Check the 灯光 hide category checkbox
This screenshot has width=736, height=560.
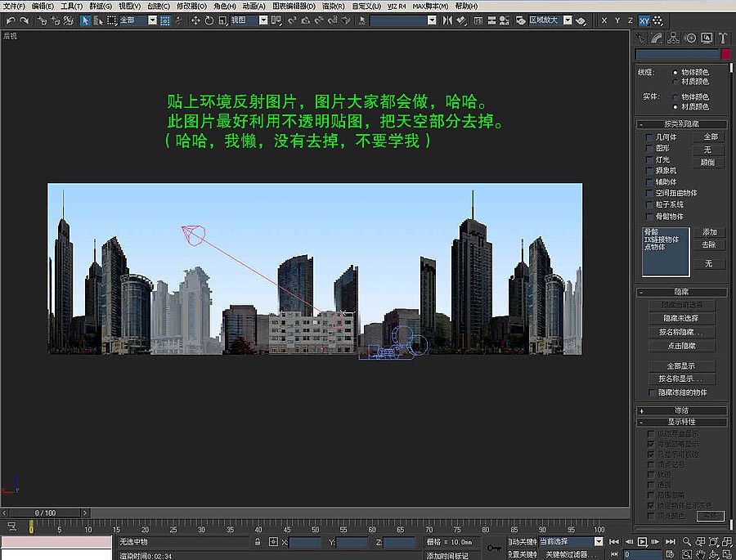(648, 159)
